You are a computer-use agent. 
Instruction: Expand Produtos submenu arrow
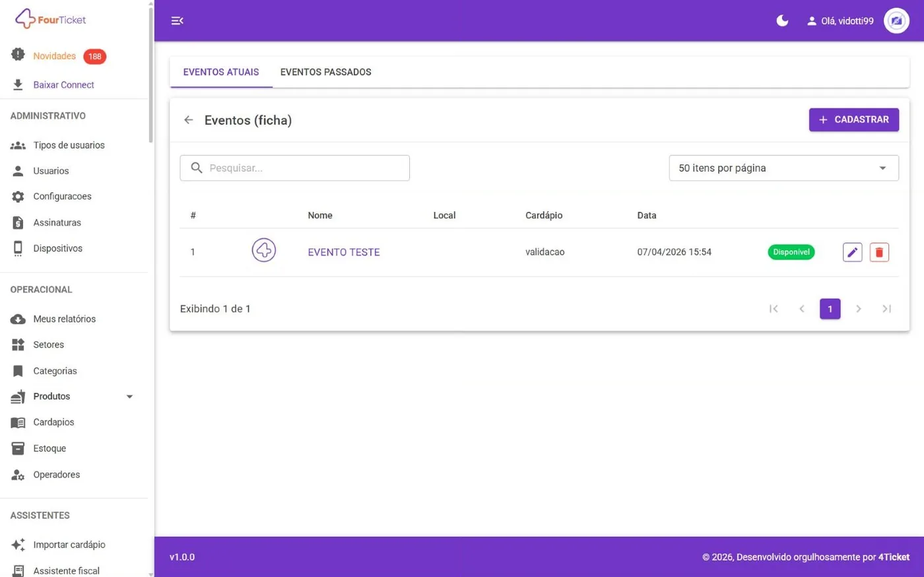129,397
